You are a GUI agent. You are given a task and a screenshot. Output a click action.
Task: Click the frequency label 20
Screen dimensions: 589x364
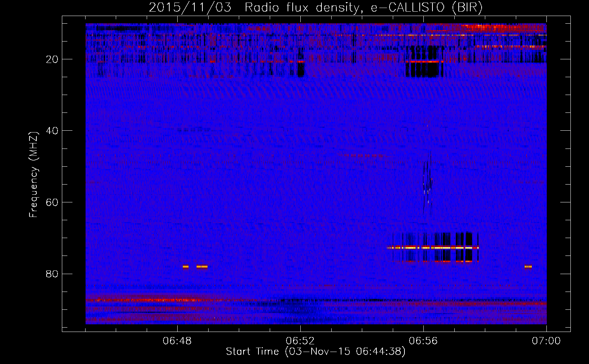[52, 59]
